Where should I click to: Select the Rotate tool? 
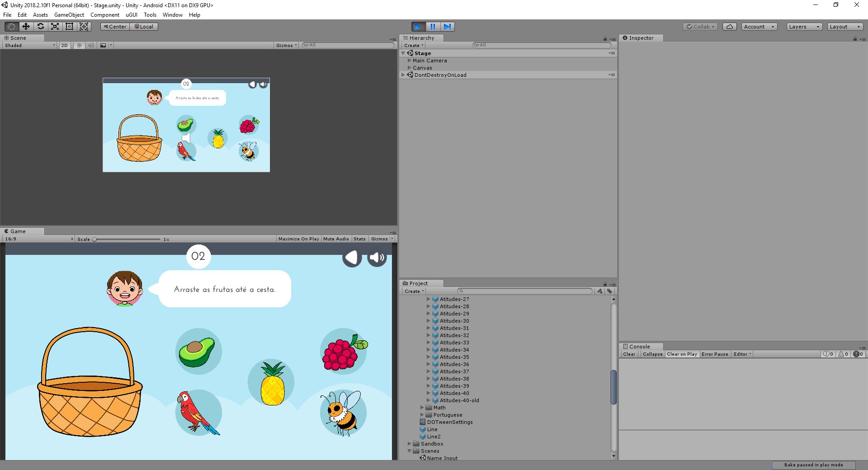tap(40, 27)
